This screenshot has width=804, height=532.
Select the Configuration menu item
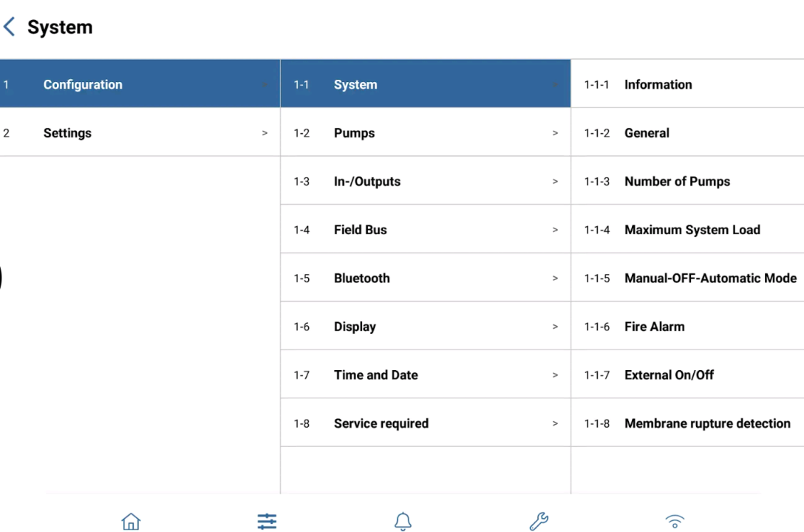(x=140, y=83)
